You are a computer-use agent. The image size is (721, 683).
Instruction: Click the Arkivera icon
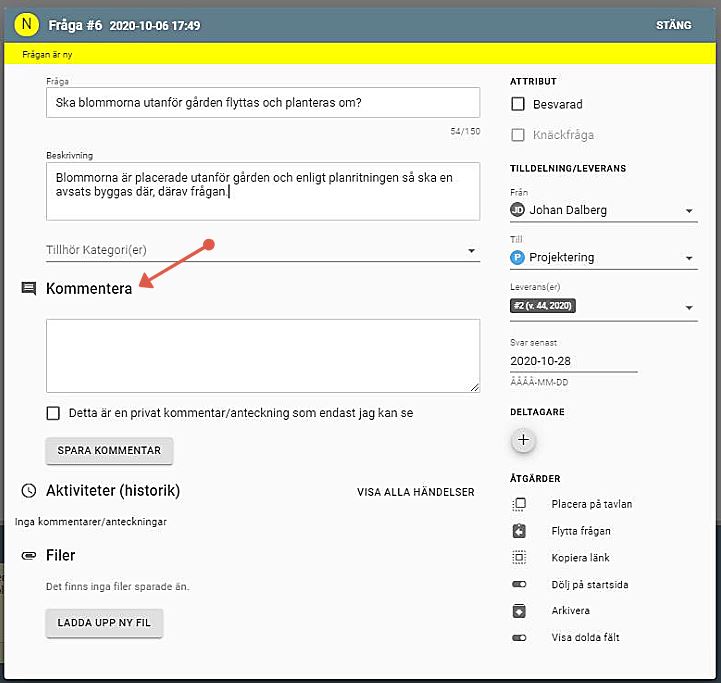[x=519, y=611]
